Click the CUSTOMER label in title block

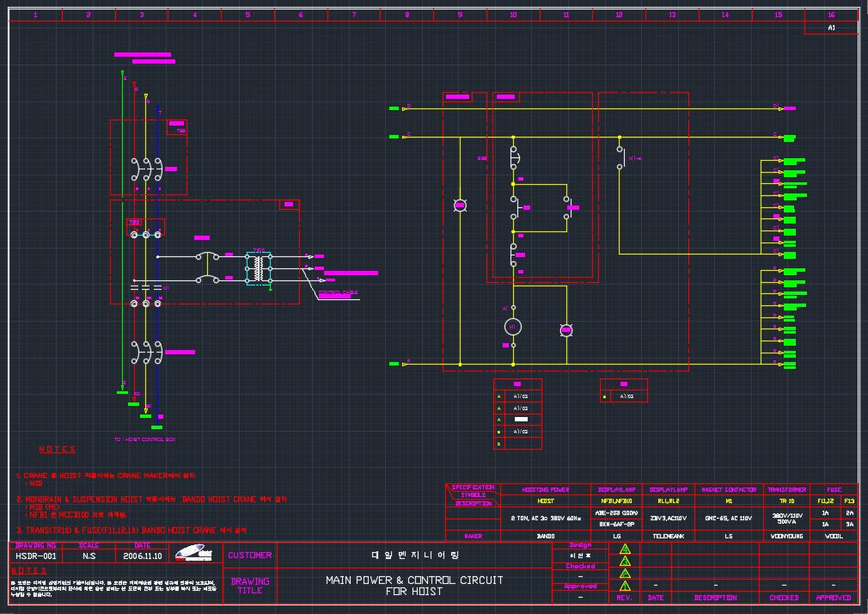[249, 556]
